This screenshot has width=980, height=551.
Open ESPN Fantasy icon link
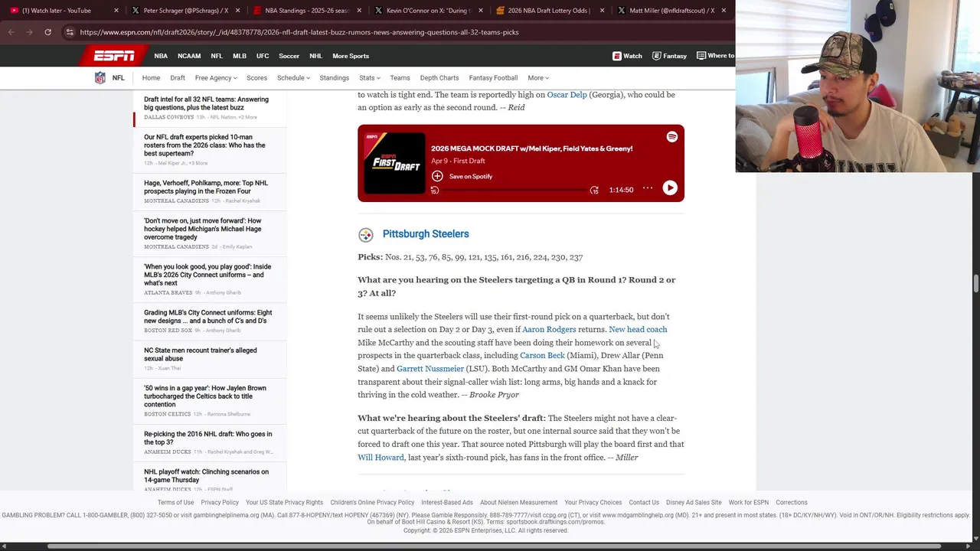669,56
